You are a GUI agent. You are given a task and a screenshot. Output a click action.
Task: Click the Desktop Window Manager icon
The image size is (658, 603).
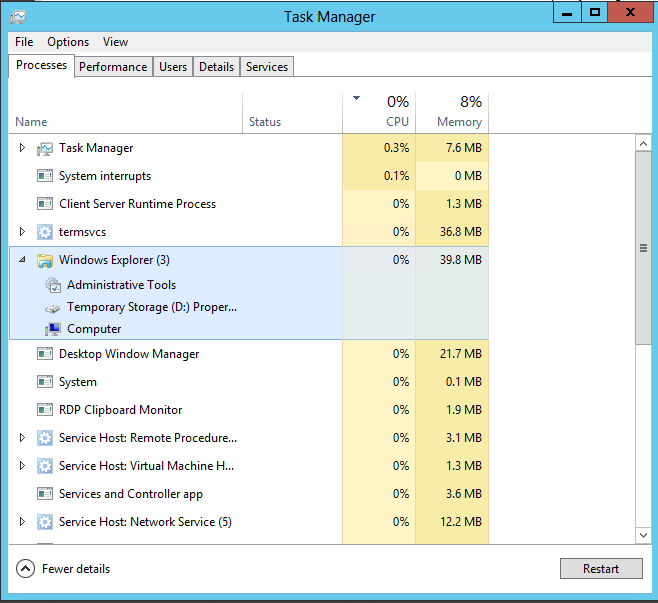coord(44,354)
